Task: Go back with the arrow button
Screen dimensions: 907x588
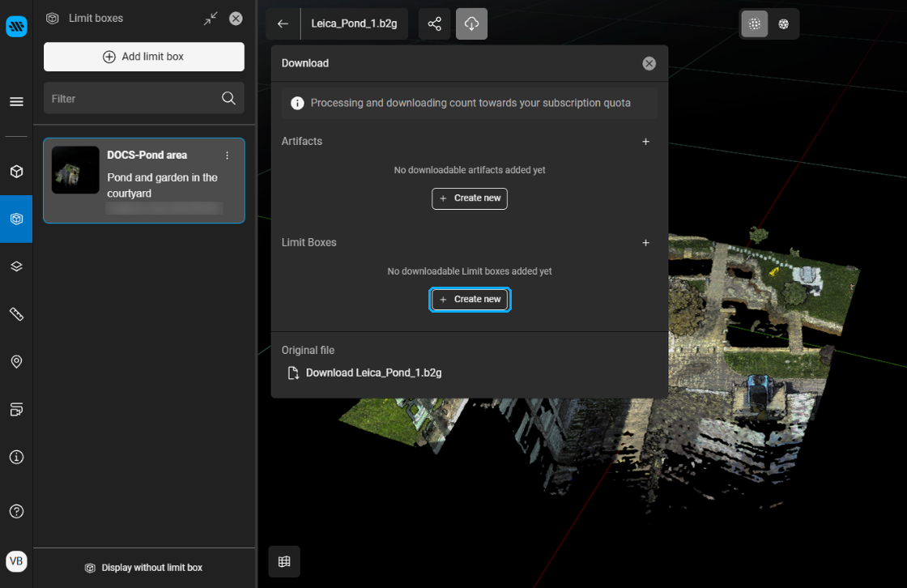Action: (283, 23)
